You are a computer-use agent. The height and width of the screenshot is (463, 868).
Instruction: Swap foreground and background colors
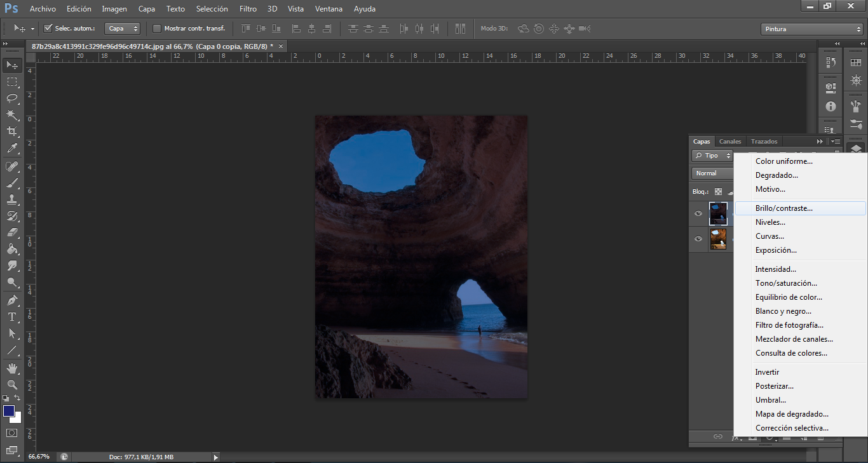pyautogui.click(x=18, y=398)
